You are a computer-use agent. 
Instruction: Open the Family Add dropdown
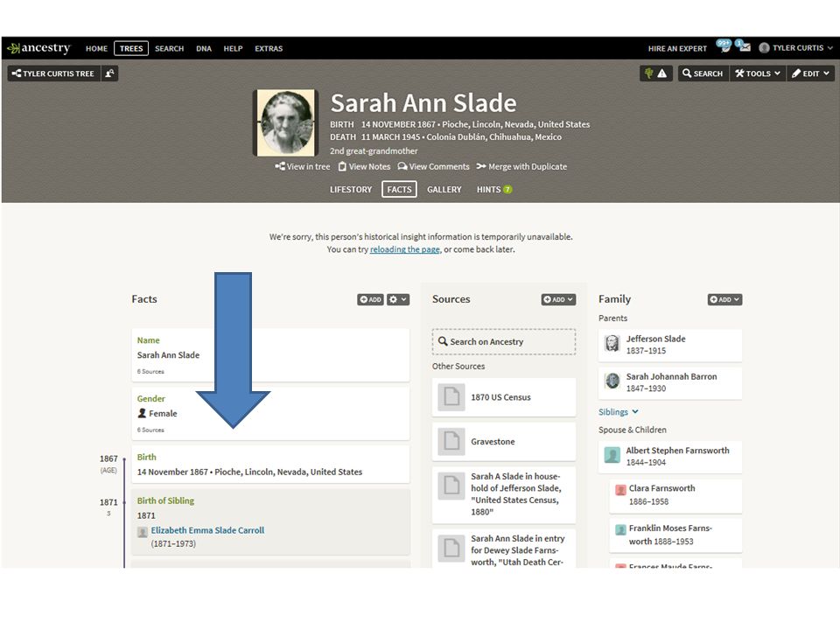pyautogui.click(x=724, y=299)
